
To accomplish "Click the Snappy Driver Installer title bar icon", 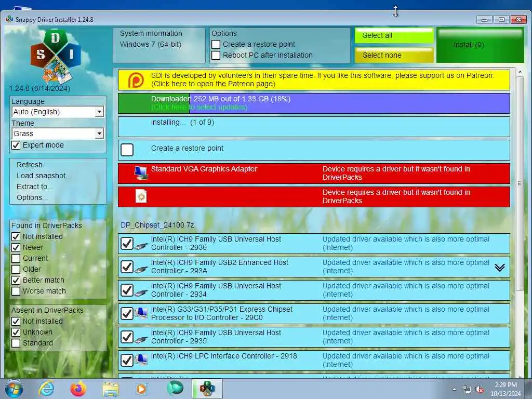I will click(9, 19).
